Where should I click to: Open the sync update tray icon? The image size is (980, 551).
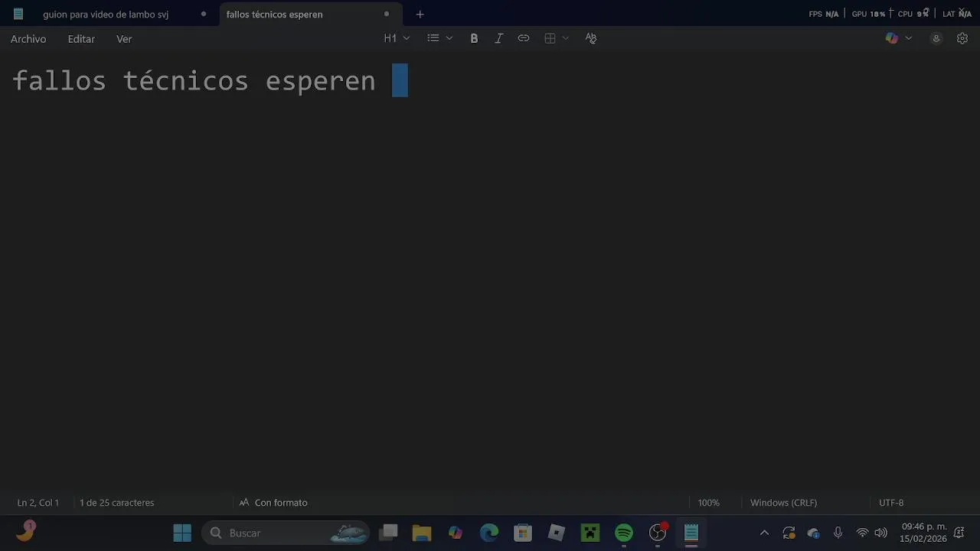[x=789, y=533]
